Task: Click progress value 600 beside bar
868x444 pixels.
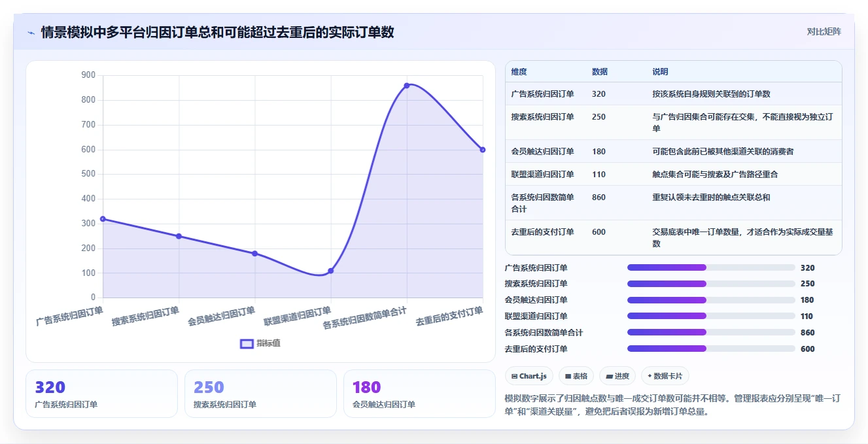Action: coord(808,349)
